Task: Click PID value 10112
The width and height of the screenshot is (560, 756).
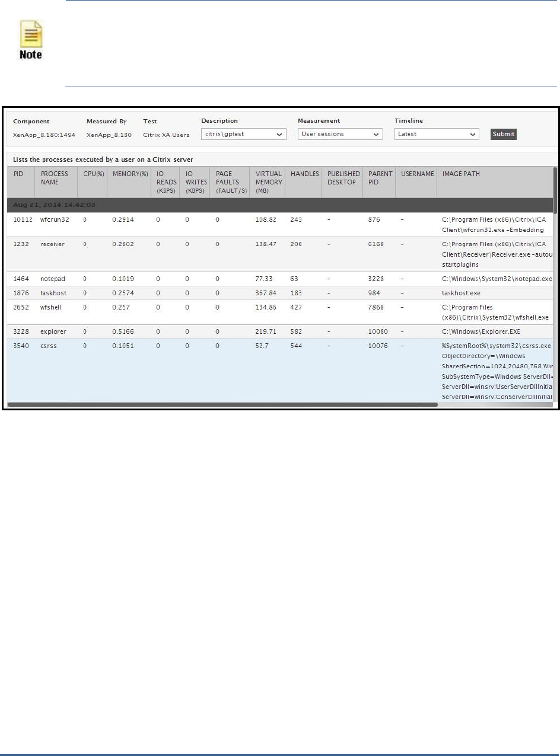Action: point(23,219)
